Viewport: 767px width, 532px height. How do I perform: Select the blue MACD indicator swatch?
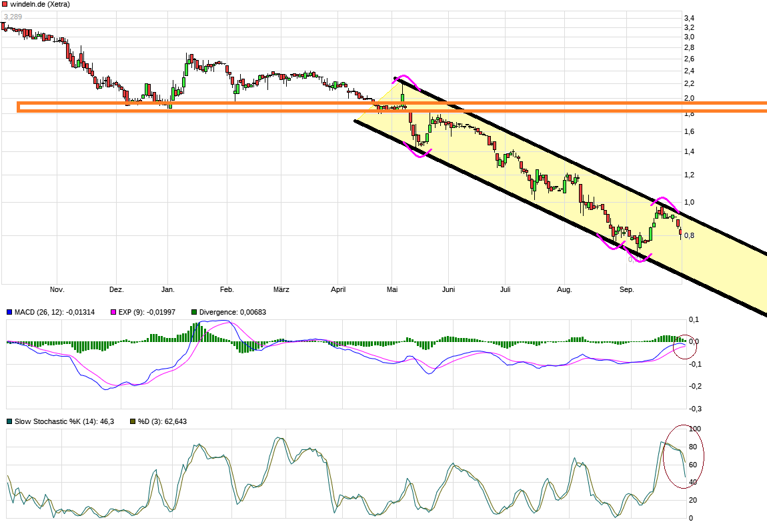pos(9,311)
